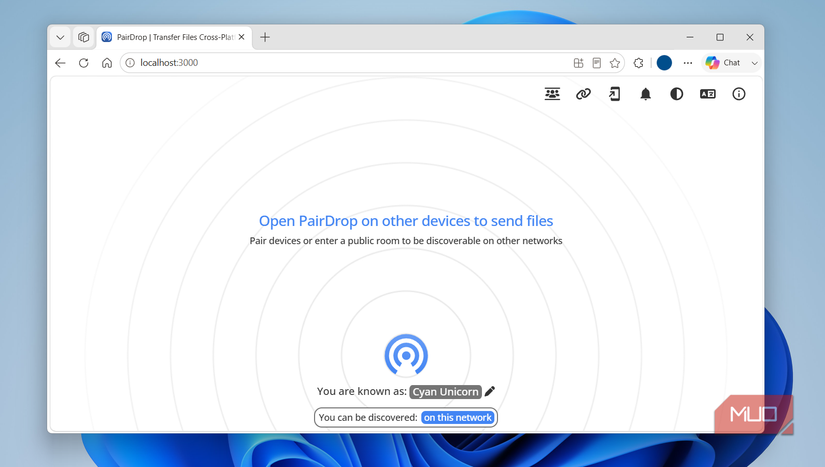825x467 pixels.
Task: Open the browser profile avatar
Action: click(x=664, y=63)
